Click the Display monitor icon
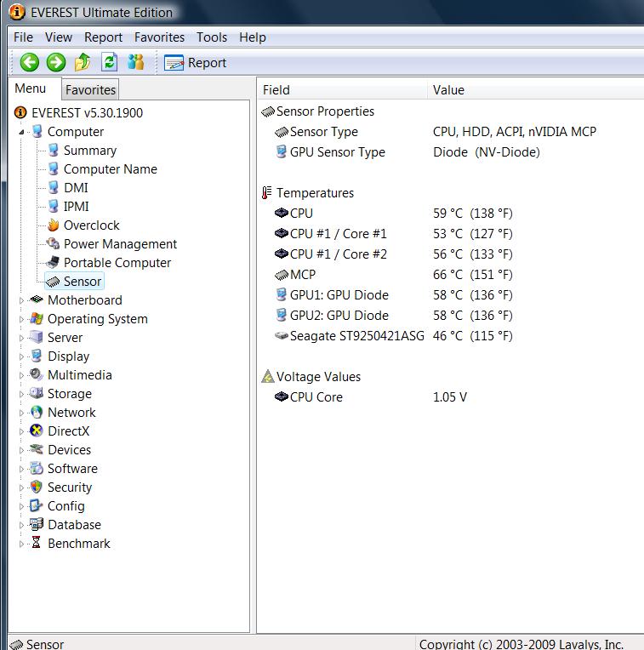Image resolution: width=644 pixels, height=650 pixels. point(37,356)
